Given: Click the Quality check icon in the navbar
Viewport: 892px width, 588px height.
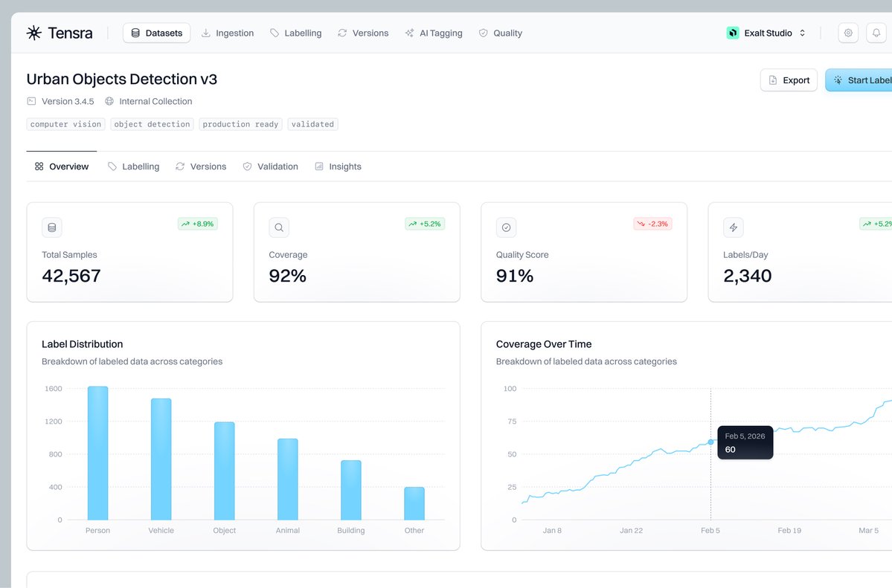Looking at the screenshot, I should [x=482, y=33].
